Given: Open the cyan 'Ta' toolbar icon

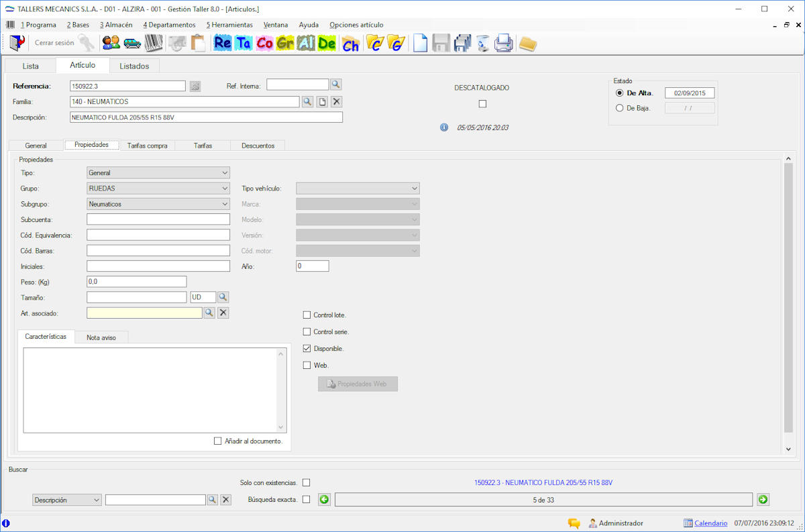Looking at the screenshot, I should (244, 43).
